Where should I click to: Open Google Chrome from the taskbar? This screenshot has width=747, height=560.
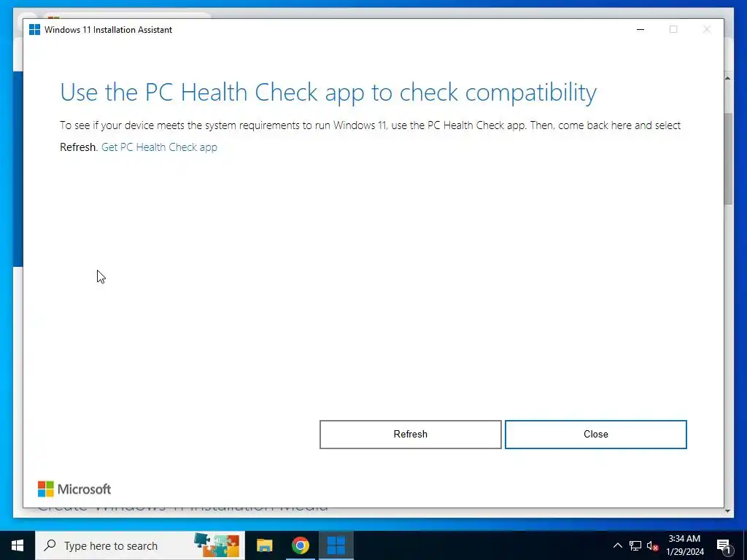(x=300, y=545)
